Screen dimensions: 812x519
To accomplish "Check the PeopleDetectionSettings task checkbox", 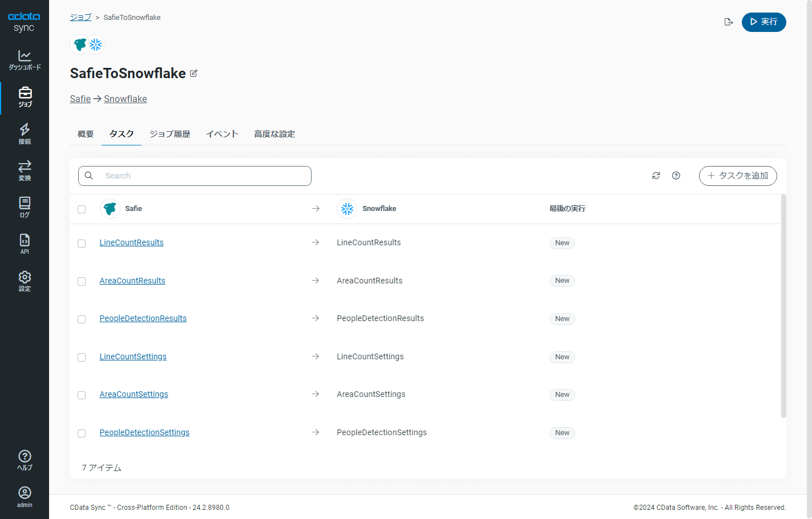I will click(x=82, y=433).
